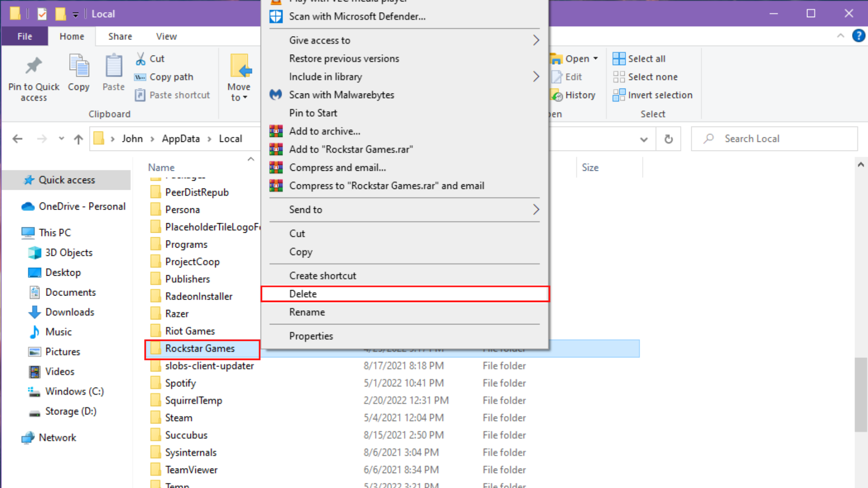Open the address bar history dropdown
868x488 pixels.
(644, 139)
